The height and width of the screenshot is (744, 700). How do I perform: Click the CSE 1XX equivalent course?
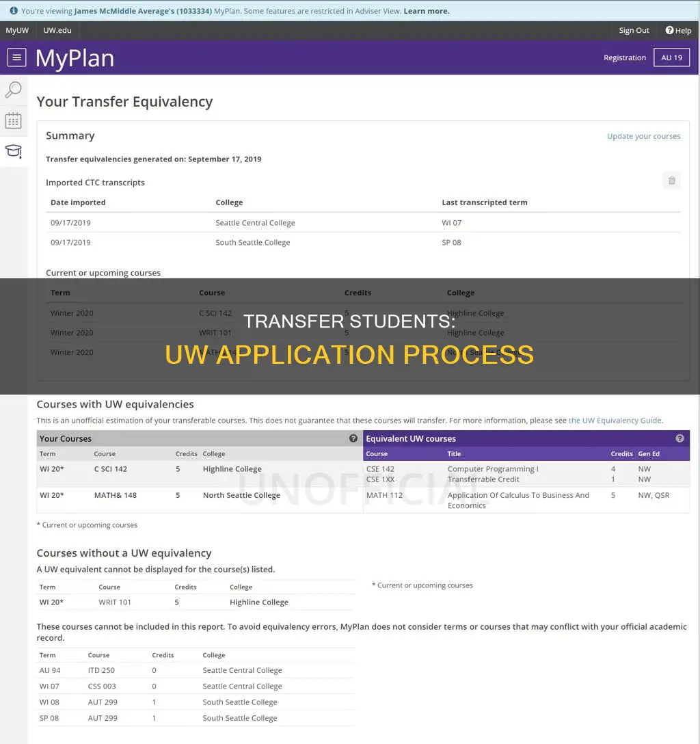pyautogui.click(x=380, y=479)
